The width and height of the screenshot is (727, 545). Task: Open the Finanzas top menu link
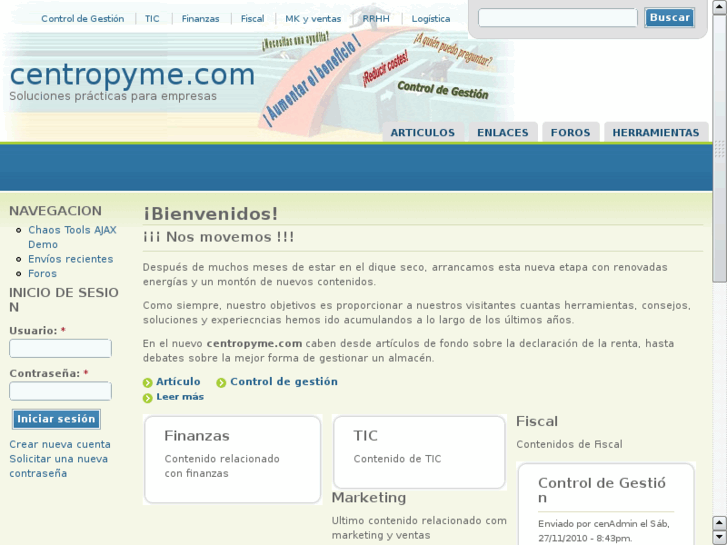point(200,19)
